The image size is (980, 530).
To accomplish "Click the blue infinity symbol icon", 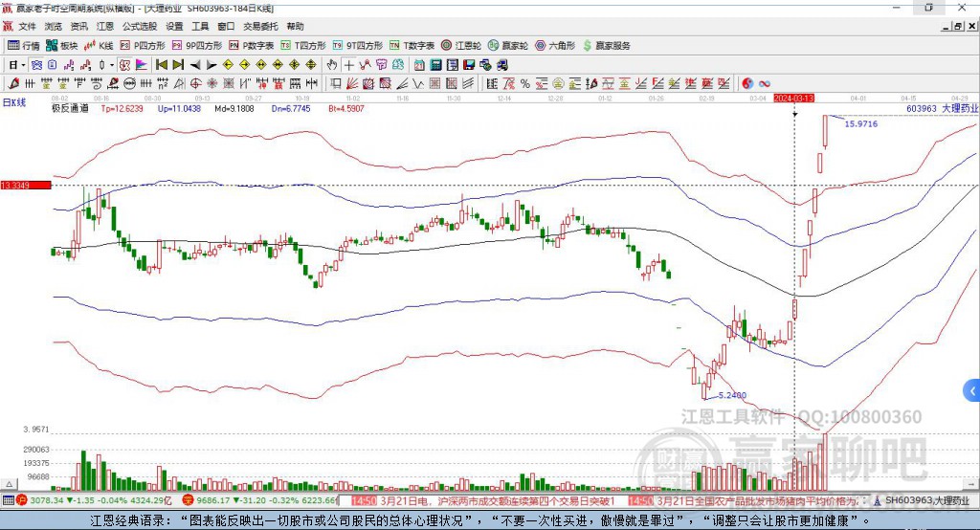I will 764,83.
